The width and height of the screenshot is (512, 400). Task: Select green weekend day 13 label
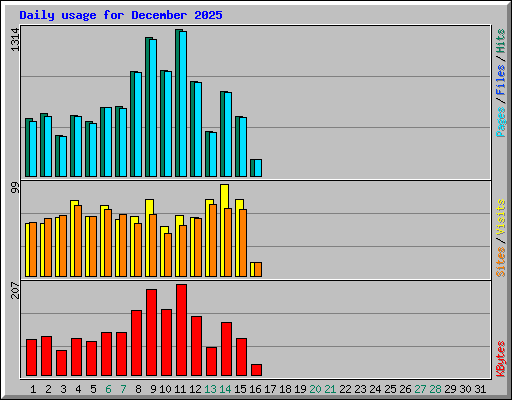pos(210,389)
